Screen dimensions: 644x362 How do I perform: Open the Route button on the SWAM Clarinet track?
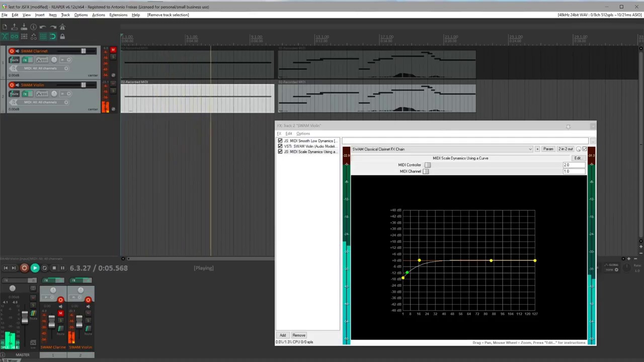(14, 60)
